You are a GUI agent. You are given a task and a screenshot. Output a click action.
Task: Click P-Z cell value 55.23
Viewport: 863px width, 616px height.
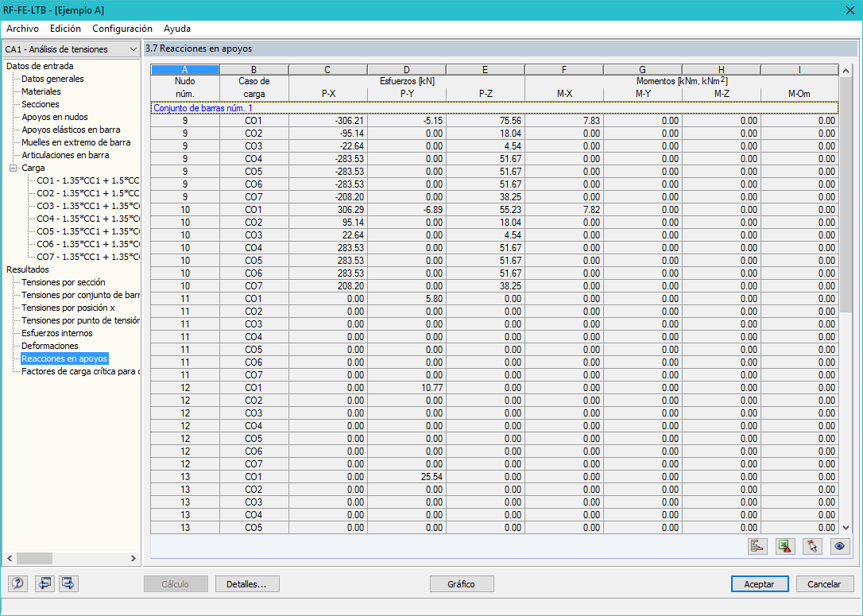coord(486,210)
